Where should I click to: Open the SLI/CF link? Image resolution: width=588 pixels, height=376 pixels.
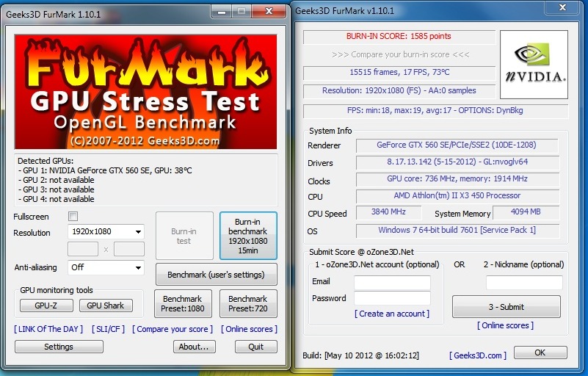(x=109, y=329)
